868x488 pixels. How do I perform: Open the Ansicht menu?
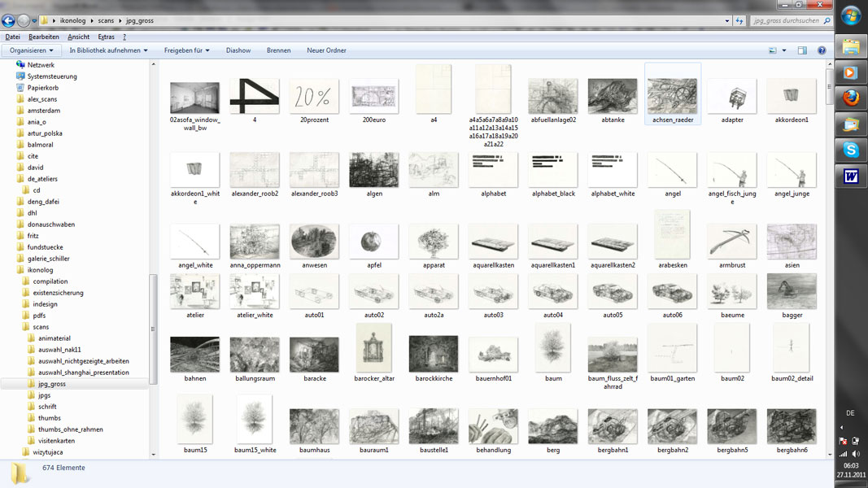click(79, 37)
